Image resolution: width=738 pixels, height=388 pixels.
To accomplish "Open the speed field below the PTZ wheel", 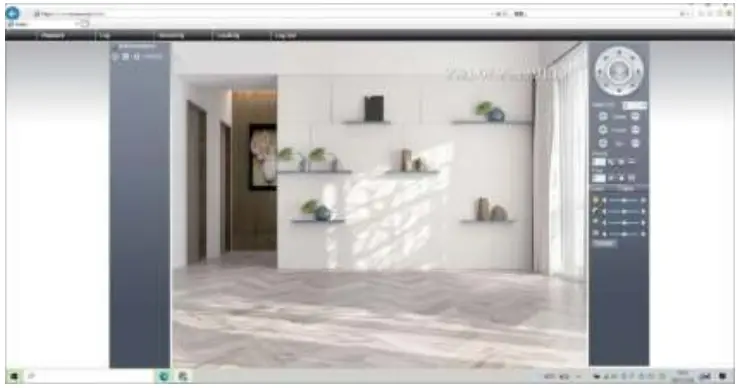I will pyautogui.click(x=634, y=105).
